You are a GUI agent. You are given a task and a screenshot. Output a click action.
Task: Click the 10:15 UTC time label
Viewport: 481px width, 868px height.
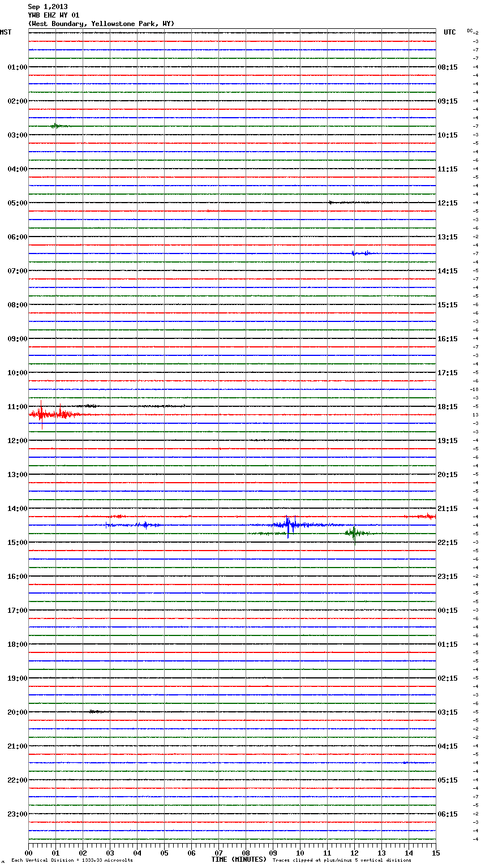[448, 135]
